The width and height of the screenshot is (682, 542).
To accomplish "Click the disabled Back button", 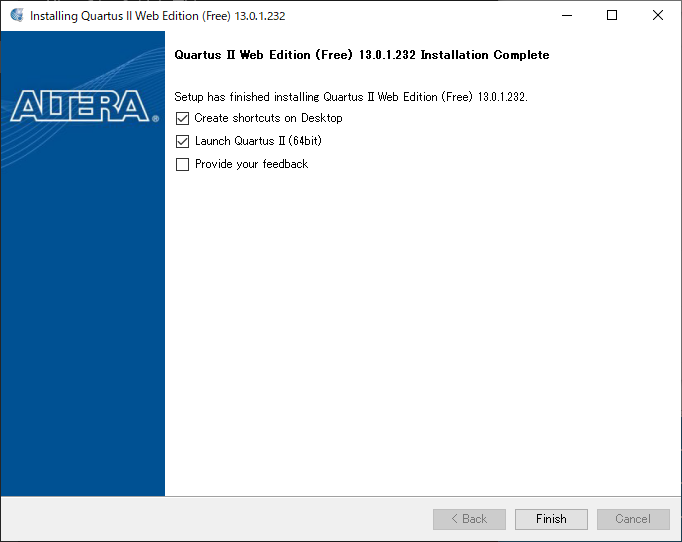I will 469,519.
